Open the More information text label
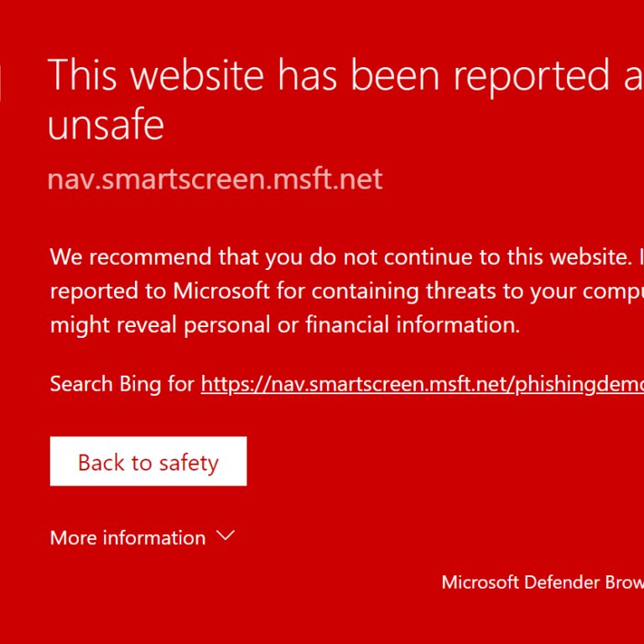Image resolution: width=644 pixels, height=644 pixels. point(127,538)
